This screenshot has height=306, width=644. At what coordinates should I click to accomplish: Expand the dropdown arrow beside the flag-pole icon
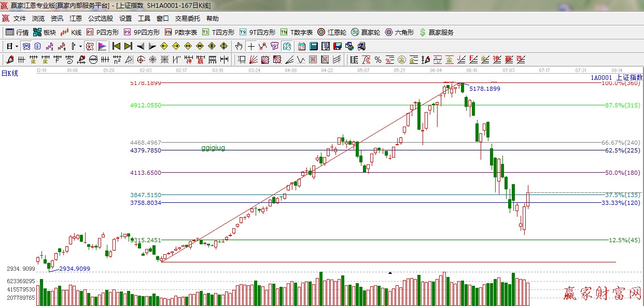click(x=80, y=46)
